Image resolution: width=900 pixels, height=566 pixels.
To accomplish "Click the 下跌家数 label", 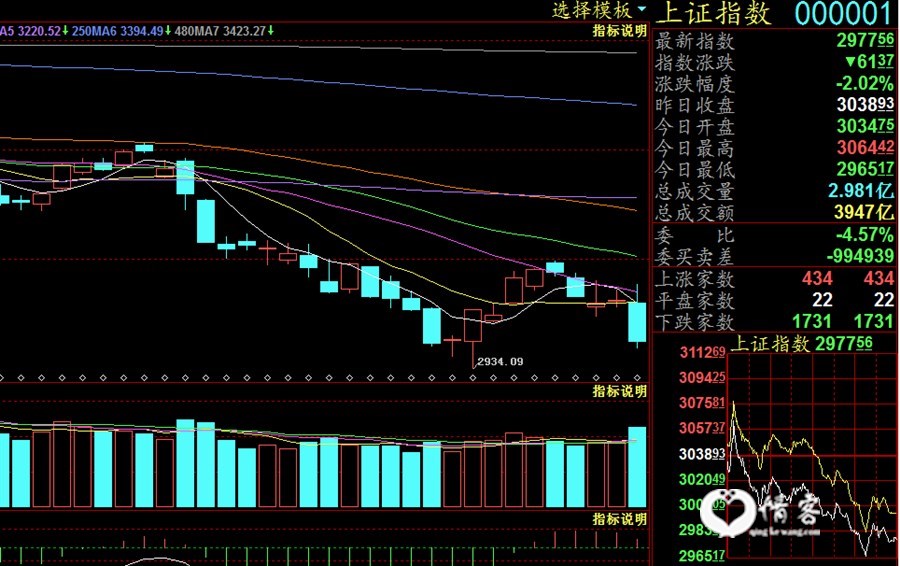I will pos(695,321).
